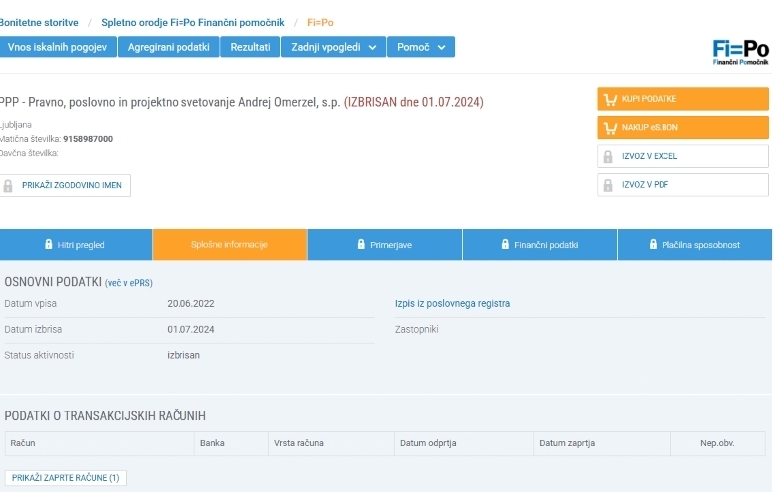The image size is (781, 492).
Task: Select the Plačilna sposobnost tab
Action: pyautogui.click(x=694, y=245)
